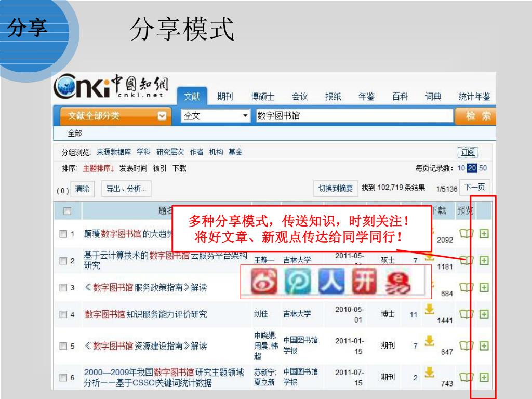Open article 《数字图书馆资源建设指南》解读

click(145, 346)
